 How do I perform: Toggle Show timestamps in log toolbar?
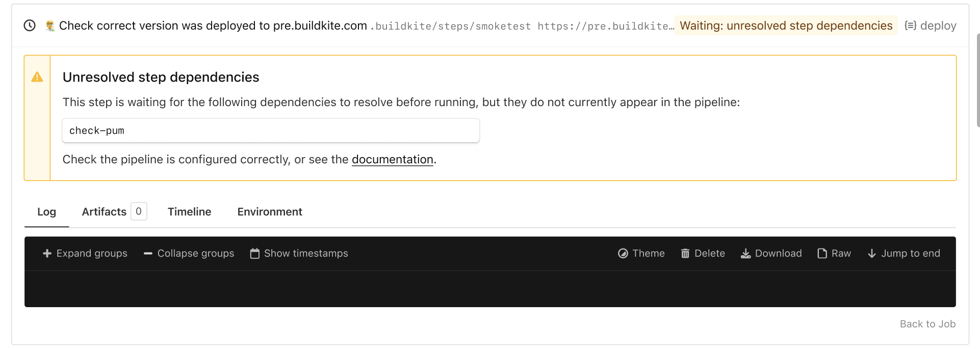coord(299,254)
